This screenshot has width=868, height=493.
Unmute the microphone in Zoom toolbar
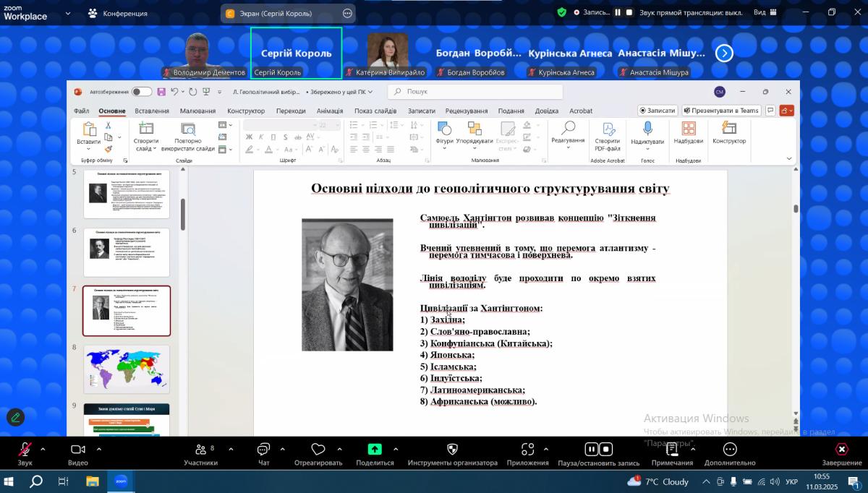[25, 450]
